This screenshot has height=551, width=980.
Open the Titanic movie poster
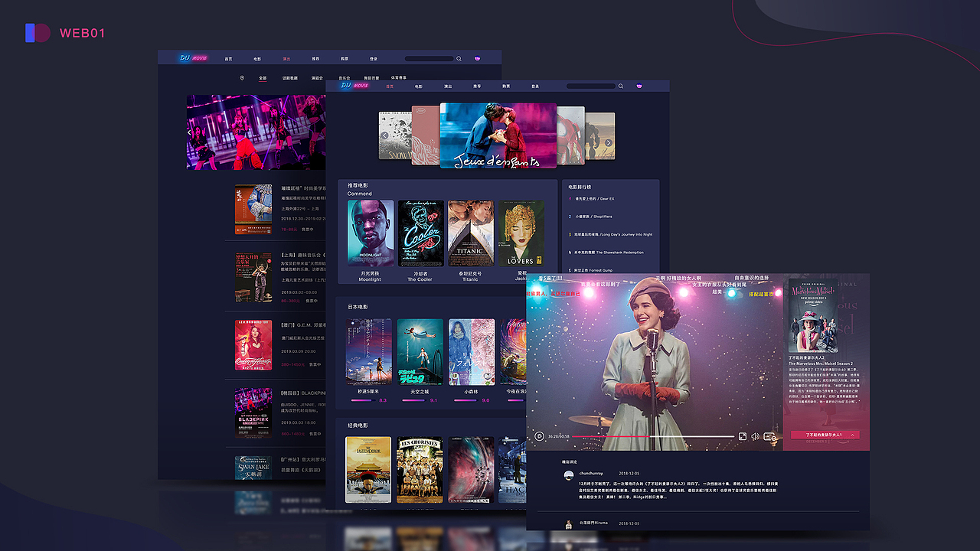471,233
